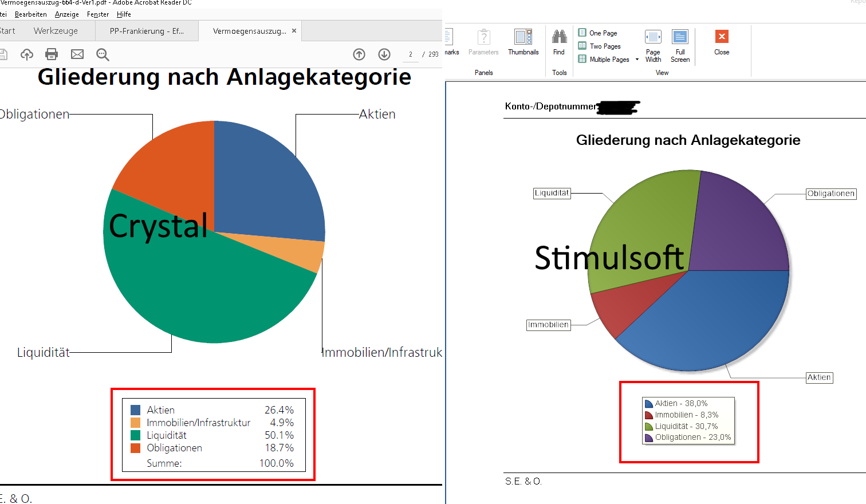Click the 'Konto-/Depotnummer' heading text
Image resolution: width=866 pixels, height=504 pixels.
pyautogui.click(x=550, y=106)
